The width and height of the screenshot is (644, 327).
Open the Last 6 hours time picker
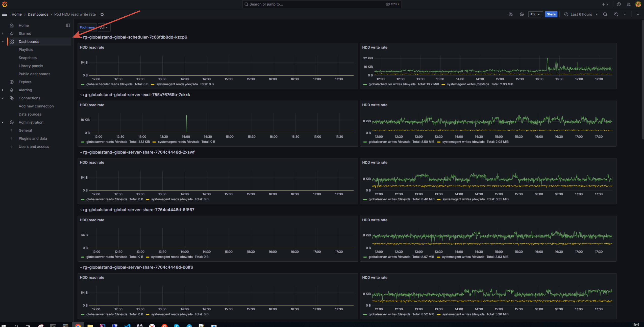(x=581, y=14)
